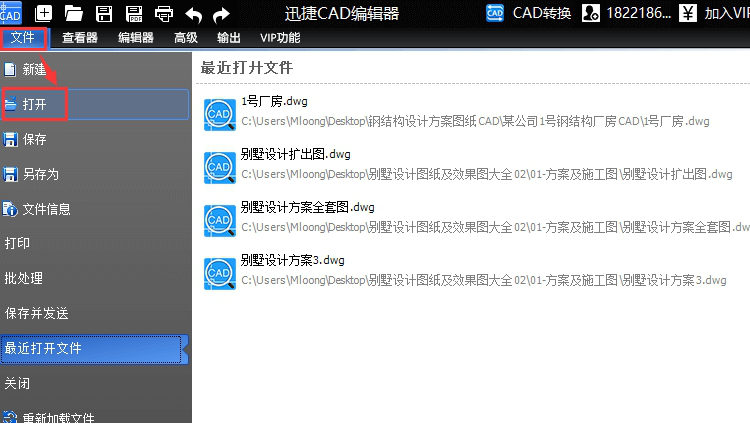
Task: Select 批处理 in the file menu
Action: (95, 278)
